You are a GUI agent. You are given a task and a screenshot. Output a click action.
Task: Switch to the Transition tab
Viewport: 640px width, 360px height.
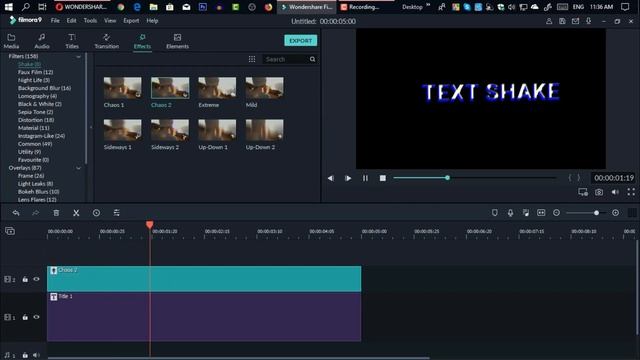(x=107, y=41)
